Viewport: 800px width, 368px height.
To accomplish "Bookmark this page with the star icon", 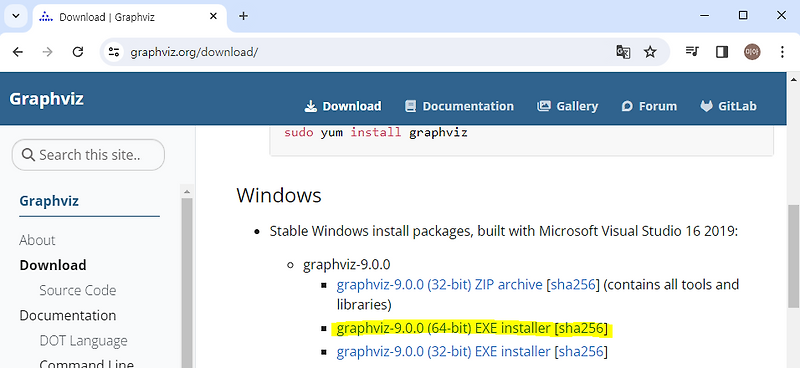I will tap(649, 52).
